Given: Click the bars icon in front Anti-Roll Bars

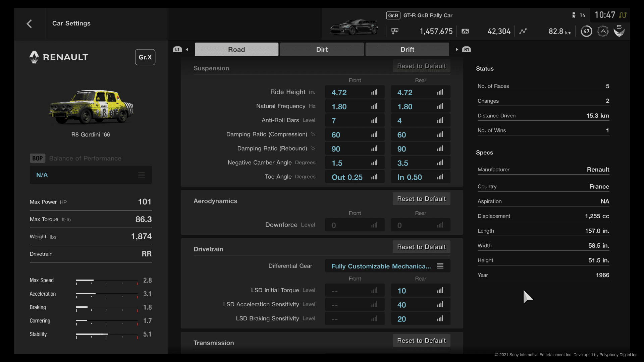Looking at the screenshot, I should [374, 120].
